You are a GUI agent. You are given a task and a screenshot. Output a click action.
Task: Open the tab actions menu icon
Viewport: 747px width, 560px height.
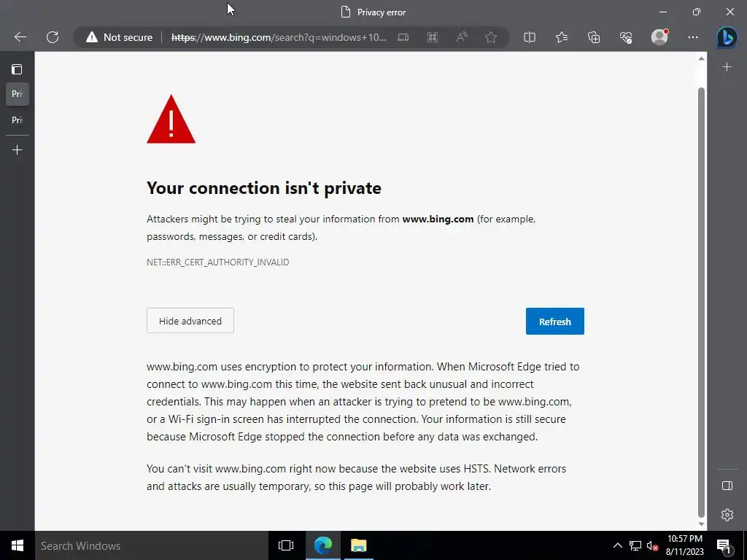click(18, 69)
